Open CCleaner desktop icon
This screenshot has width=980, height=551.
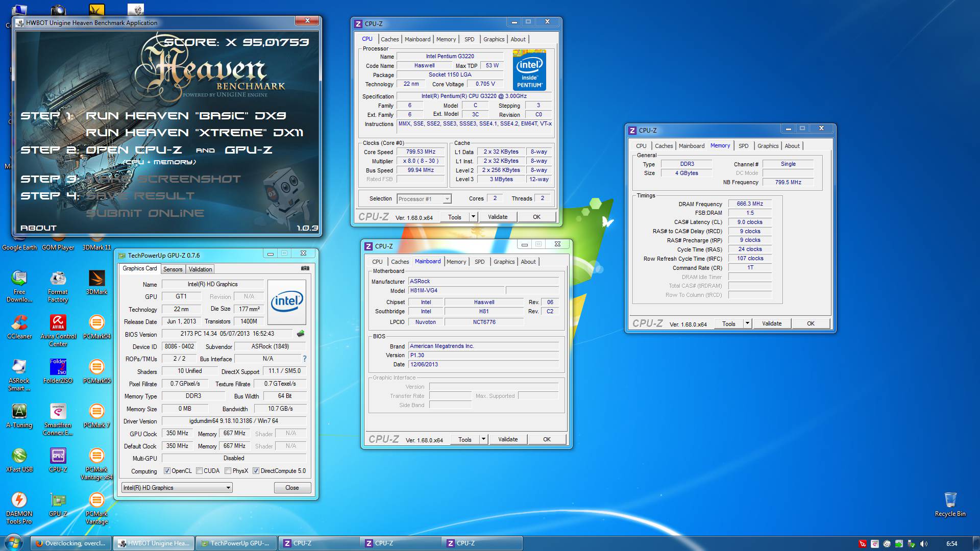tap(19, 327)
